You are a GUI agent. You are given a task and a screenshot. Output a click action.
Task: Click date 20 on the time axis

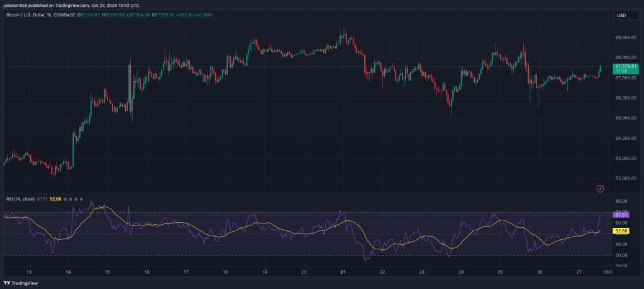(304, 272)
